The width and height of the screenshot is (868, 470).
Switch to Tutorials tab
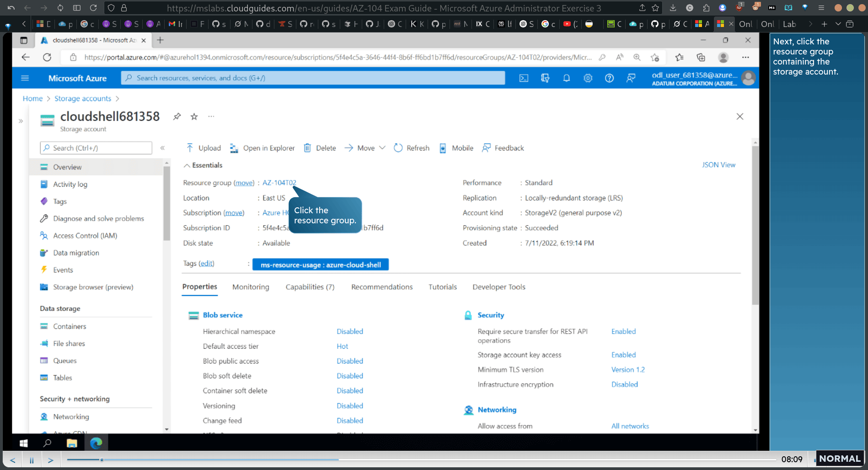click(x=442, y=287)
